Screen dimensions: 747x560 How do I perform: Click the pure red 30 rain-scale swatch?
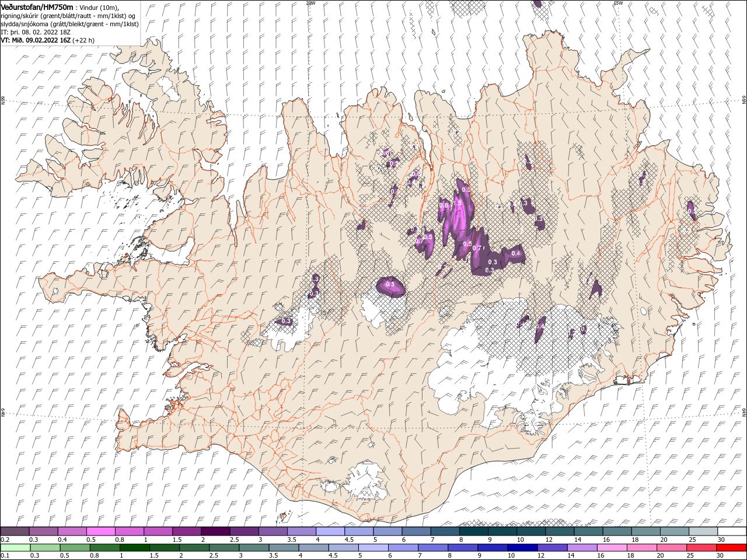pos(731,548)
